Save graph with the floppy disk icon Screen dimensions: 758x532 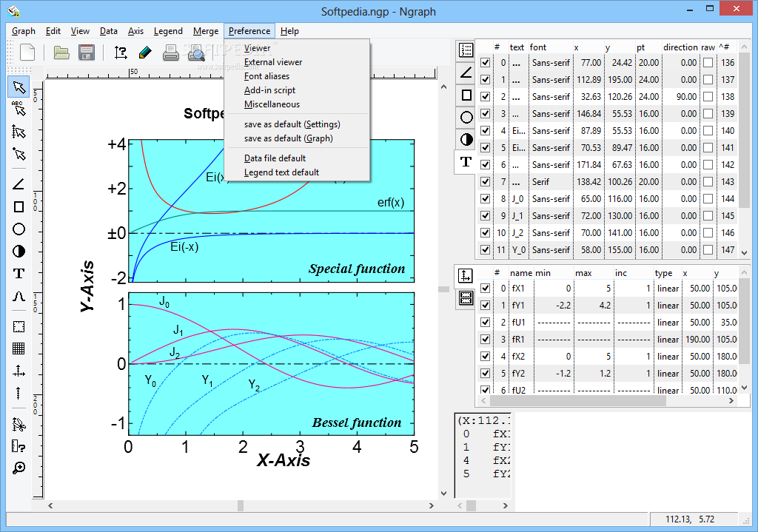click(87, 53)
